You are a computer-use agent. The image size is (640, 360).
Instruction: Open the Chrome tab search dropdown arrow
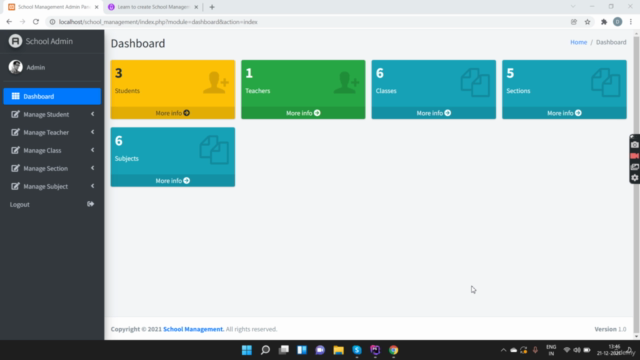(x=573, y=7)
